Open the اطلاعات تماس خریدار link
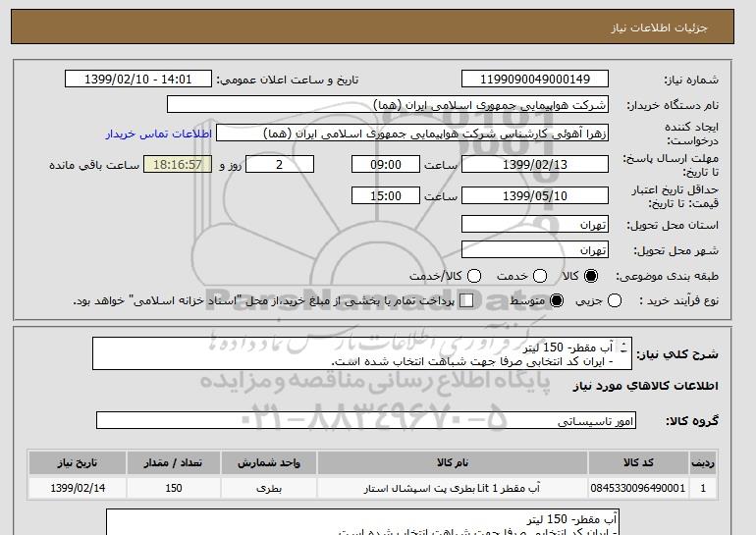Screen dimensions: 756x535 coord(159,134)
